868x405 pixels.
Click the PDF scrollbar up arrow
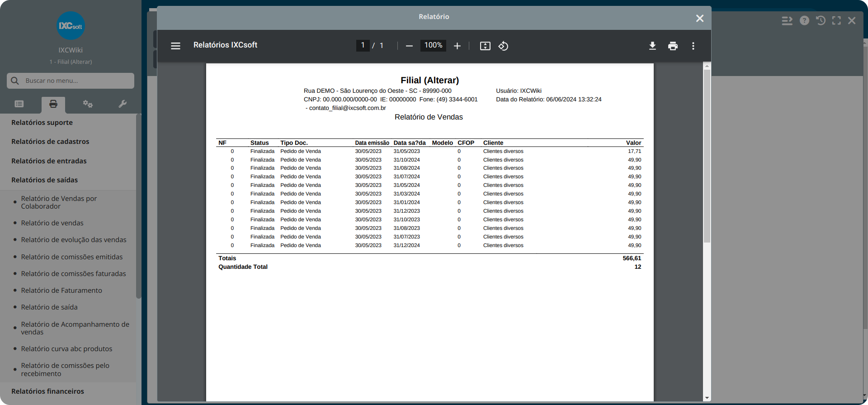(x=707, y=67)
